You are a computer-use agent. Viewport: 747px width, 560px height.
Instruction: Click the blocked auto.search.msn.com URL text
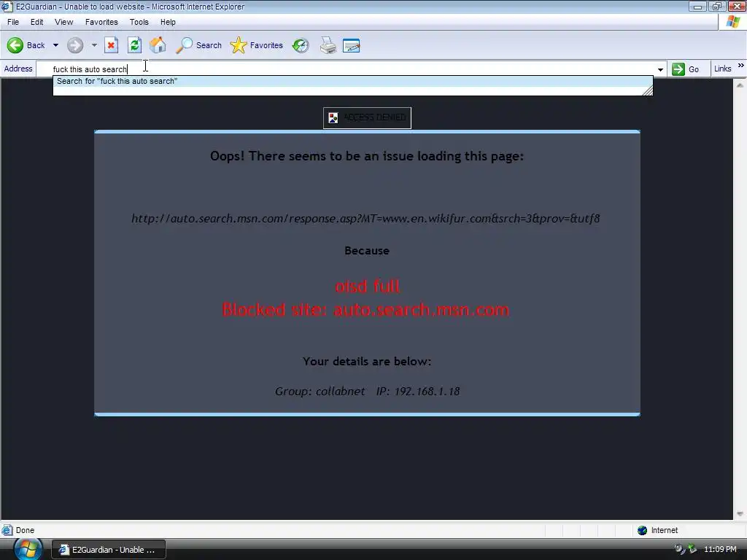(x=365, y=218)
